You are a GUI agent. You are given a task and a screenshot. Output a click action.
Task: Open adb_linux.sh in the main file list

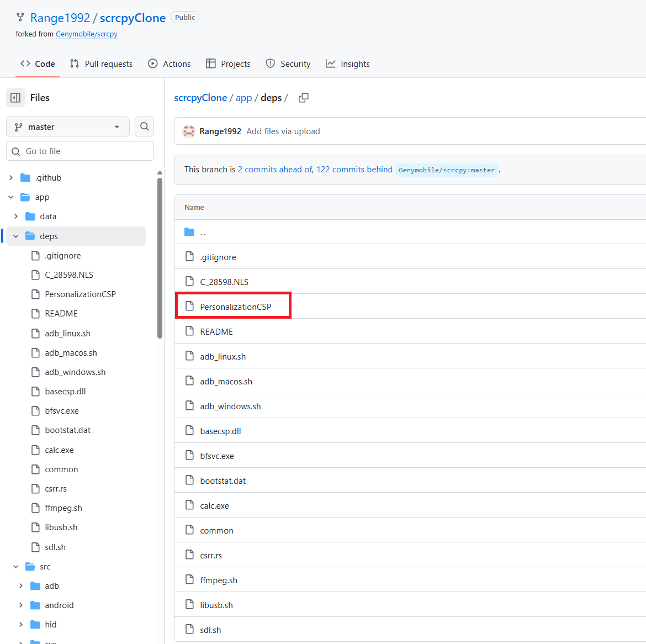223,356
